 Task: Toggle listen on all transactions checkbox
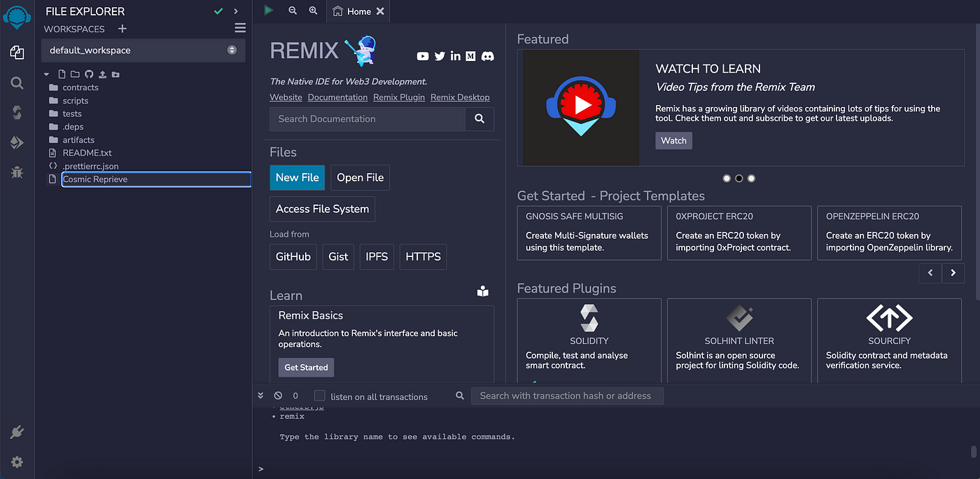[x=320, y=396]
